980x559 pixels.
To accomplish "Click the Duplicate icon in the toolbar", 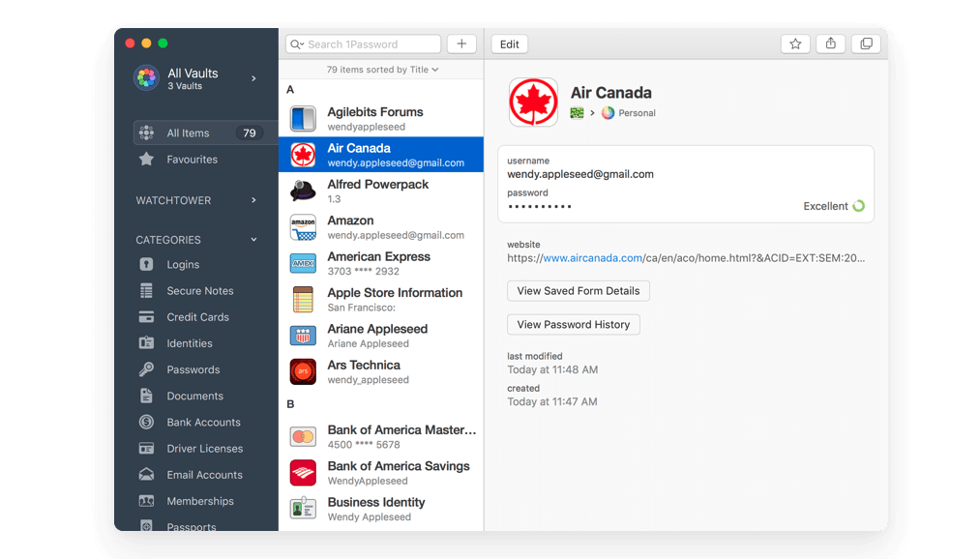I will click(x=865, y=44).
